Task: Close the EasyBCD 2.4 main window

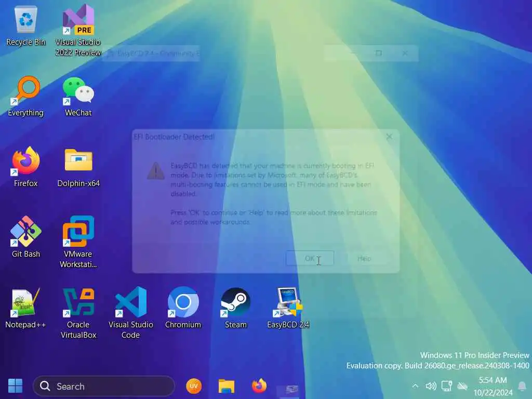Action: [405, 54]
